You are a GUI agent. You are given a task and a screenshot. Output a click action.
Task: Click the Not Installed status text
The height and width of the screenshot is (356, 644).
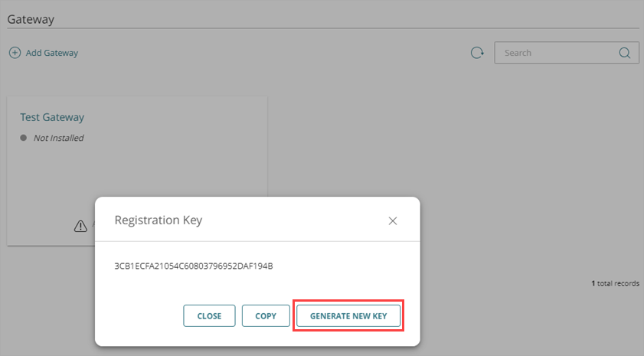[x=58, y=138]
